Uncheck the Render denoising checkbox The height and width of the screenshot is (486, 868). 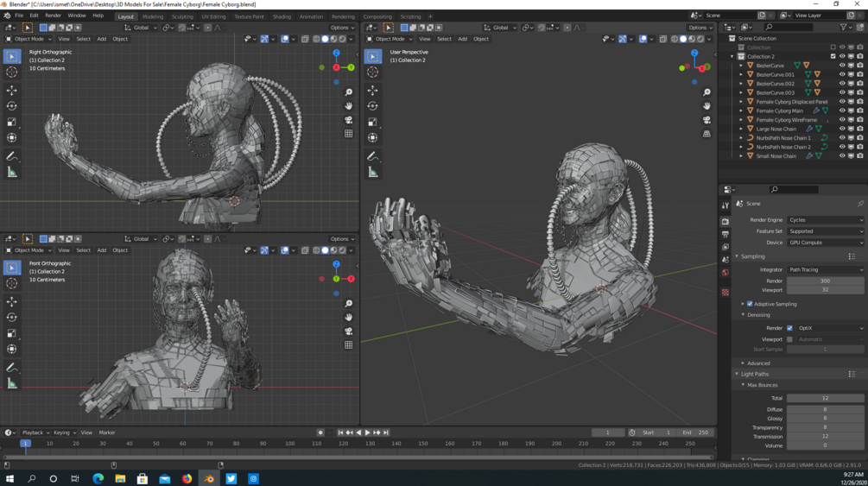[x=789, y=328]
